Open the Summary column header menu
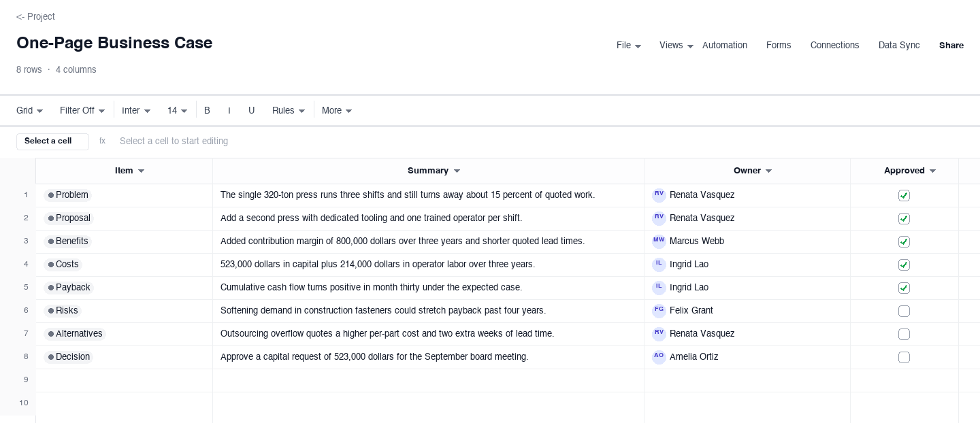The image size is (980, 423). click(457, 171)
